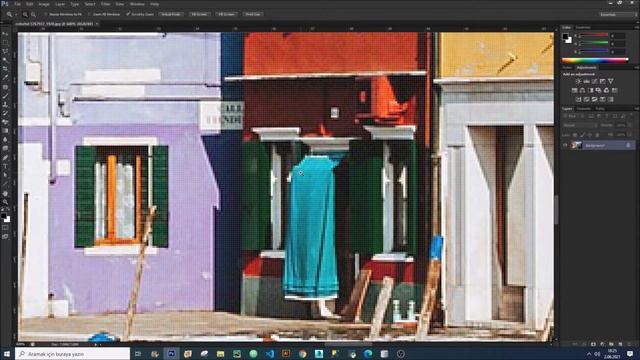Image resolution: width=640 pixels, height=360 pixels.
Task: Add an Invert adjustment
Action: [x=578, y=99]
